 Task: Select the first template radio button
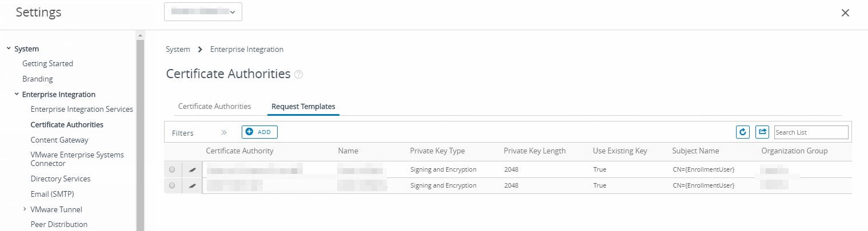[172, 169]
